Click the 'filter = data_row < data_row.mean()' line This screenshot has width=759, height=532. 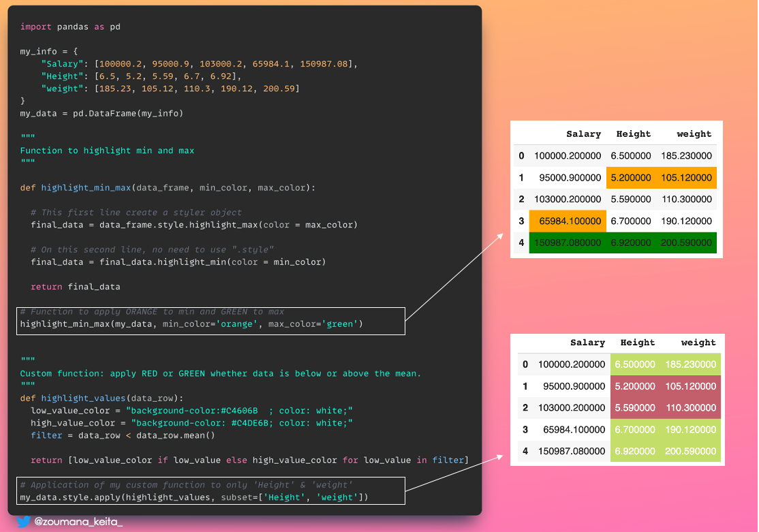[123, 435]
